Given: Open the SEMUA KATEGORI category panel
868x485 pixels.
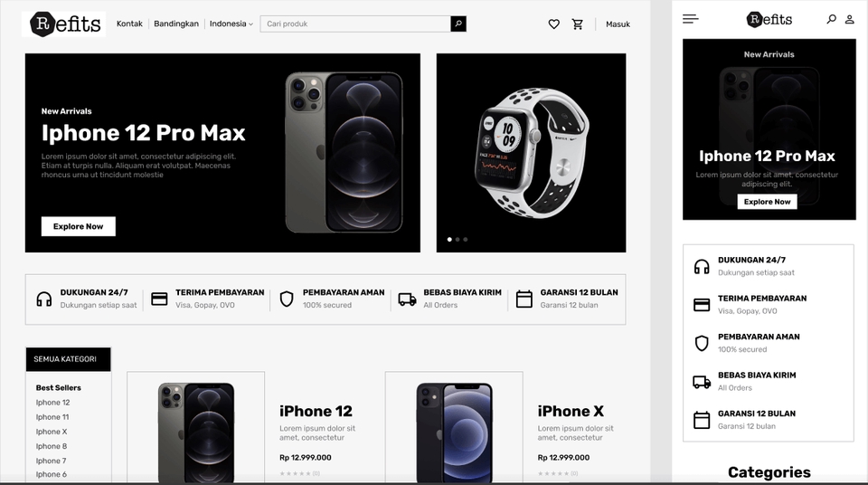Looking at the screenshot, I should click(x=68, y=359).
